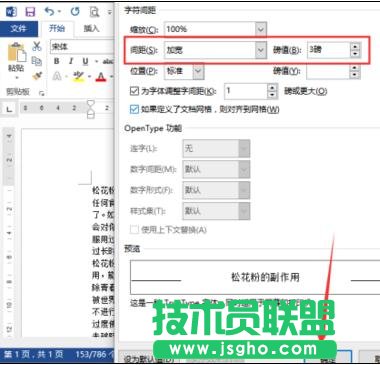Apply yellow text highlight color
The height and width of the screenshot is (365, 380).
tap(79, 77)
